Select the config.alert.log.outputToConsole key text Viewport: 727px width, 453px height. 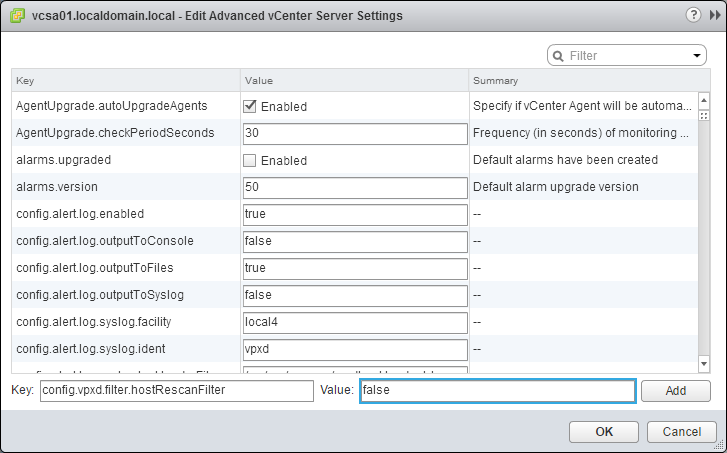(x=105, y=241)
